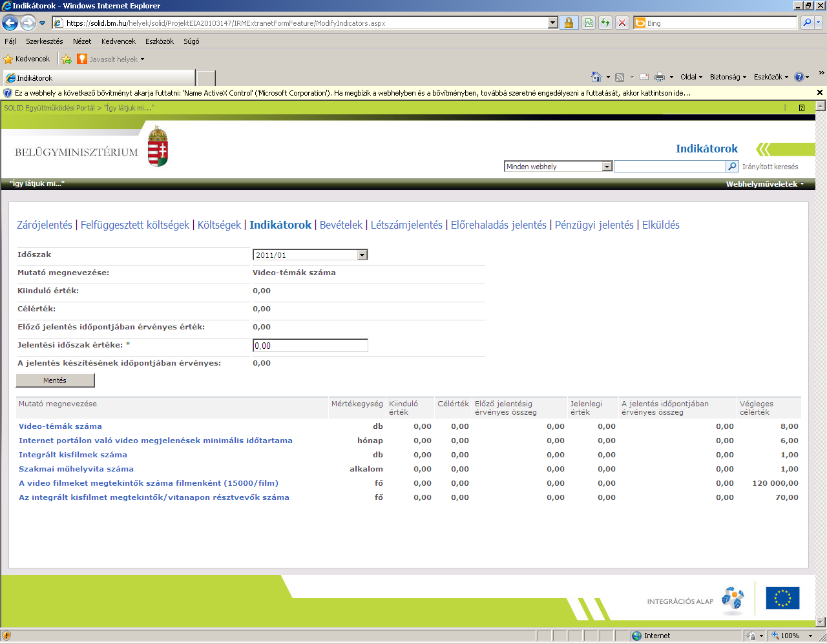Click into the Bing search box
The width and height of the screenshot is (827, 644).
(720, 23)
